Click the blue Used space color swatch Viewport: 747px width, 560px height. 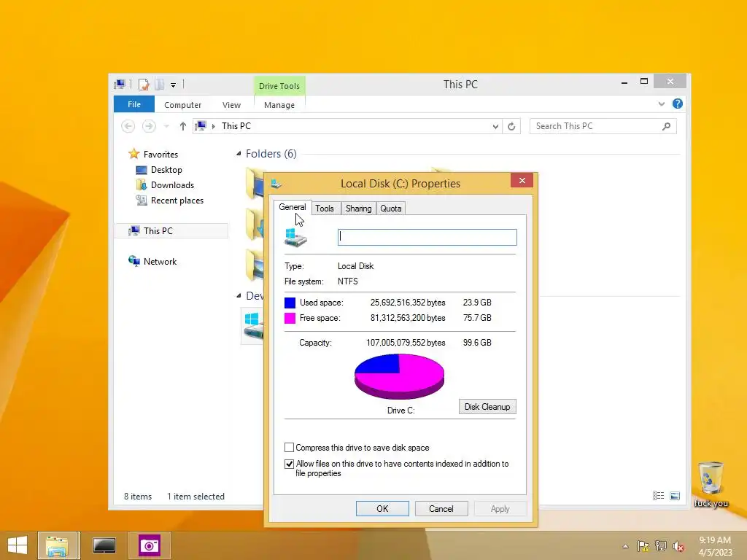pos(290,303)
